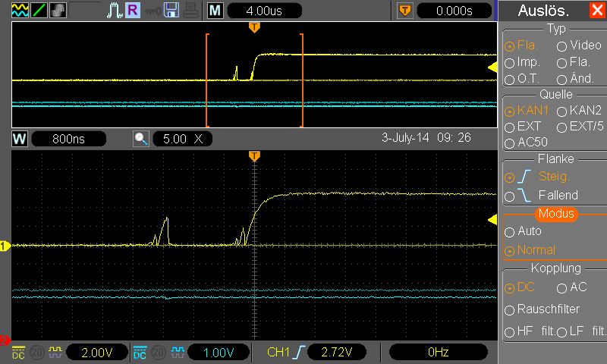Click the purple R icon
This screenshot has width=607, height=364.
(x=133, y=11)
